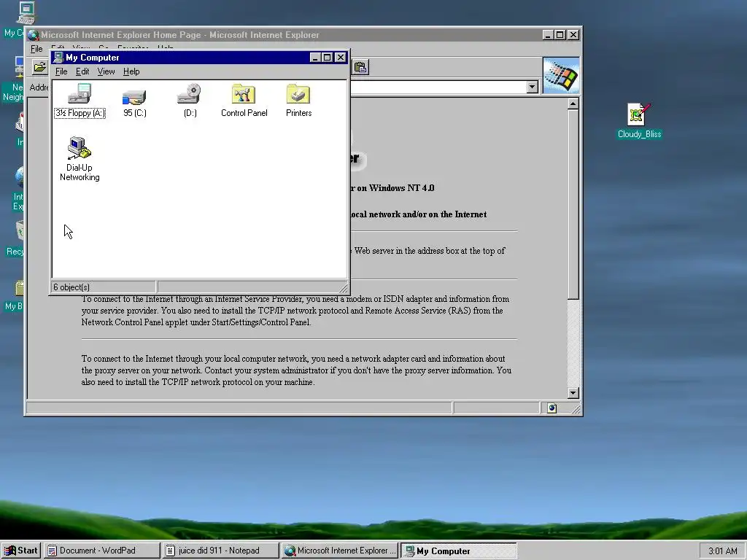The height and width of the screenshot is (560, 747).
Task: Click the scroll down arrow in Internet Explorer
Action: pyautogui.click(x=573, y=393)
